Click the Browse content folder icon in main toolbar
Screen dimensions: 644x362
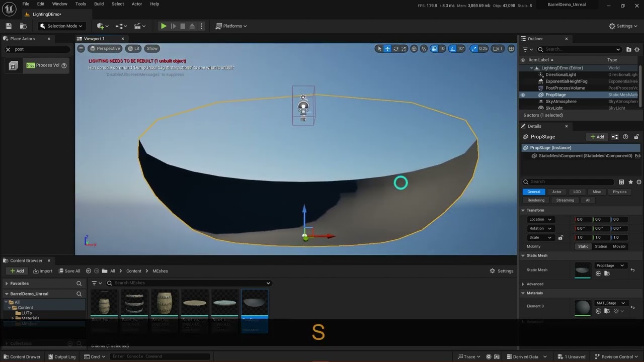pos(23,26)
